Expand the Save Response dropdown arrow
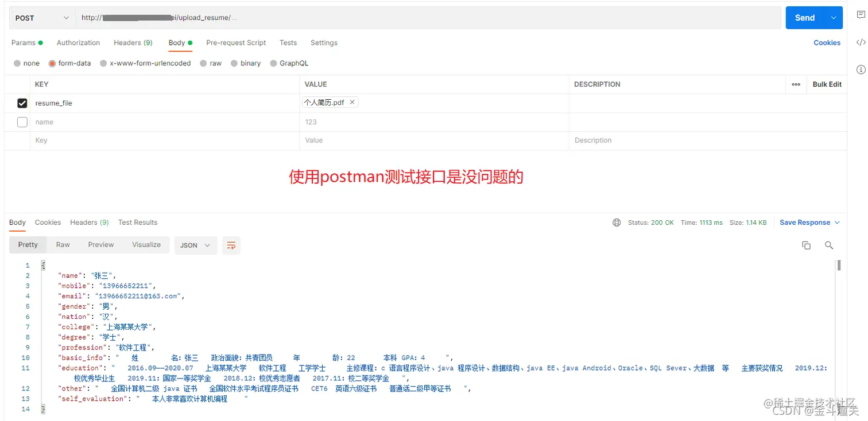Screen dimensions: 868x421 (837, 223)
